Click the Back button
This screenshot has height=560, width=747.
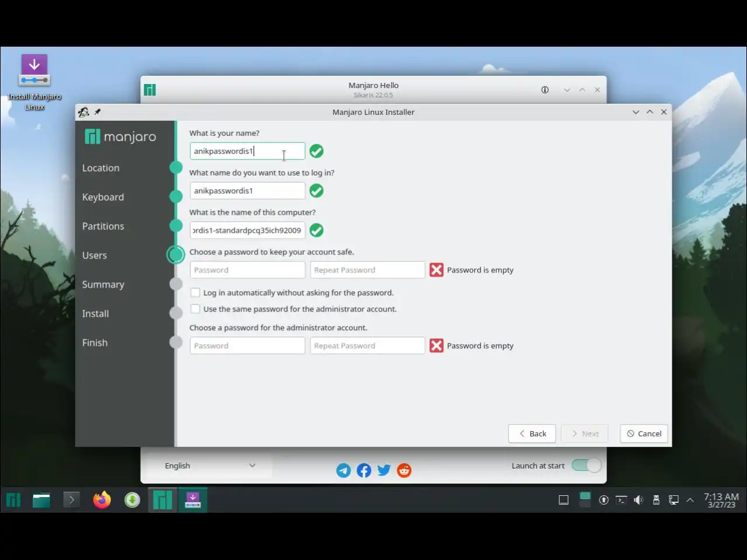532,433
